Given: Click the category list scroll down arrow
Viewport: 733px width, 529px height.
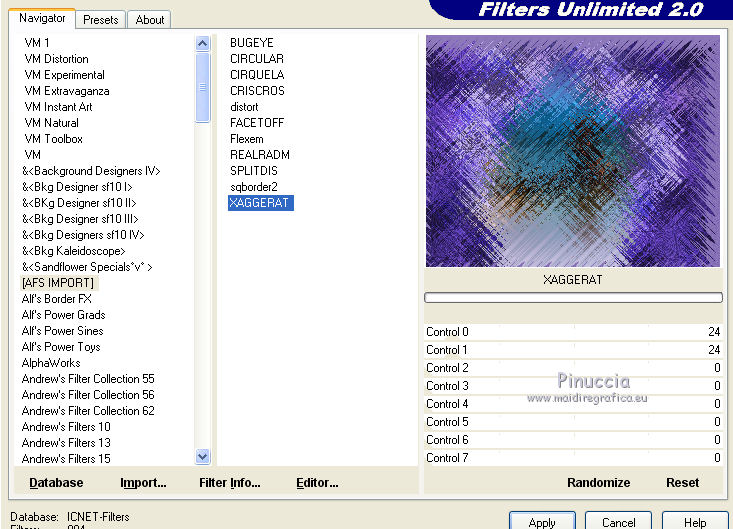Looking at the screenshot, I should tap(202, 456).
